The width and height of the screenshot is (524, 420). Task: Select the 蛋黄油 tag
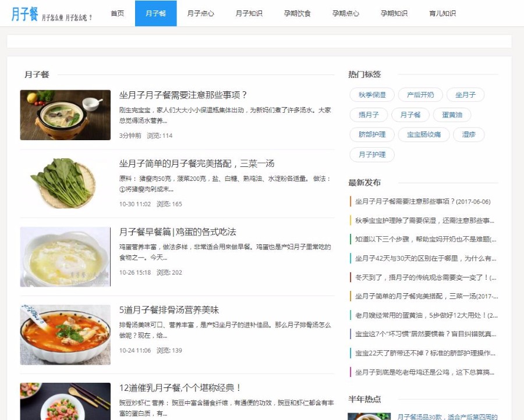tap(452, 115)
